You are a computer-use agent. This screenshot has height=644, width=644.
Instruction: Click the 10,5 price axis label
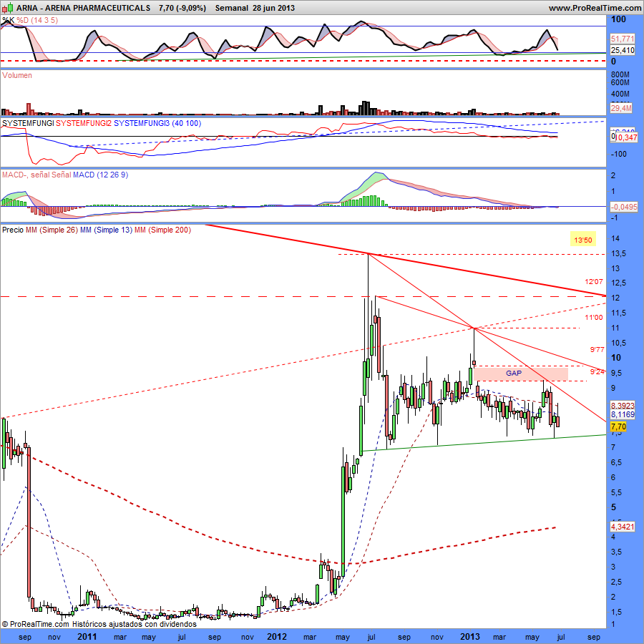point(618,343)
